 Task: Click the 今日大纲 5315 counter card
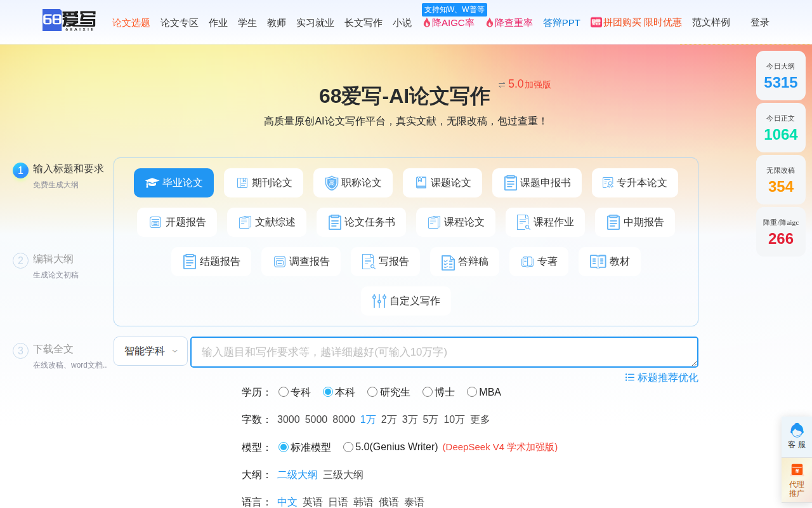(x=781, y=76)
